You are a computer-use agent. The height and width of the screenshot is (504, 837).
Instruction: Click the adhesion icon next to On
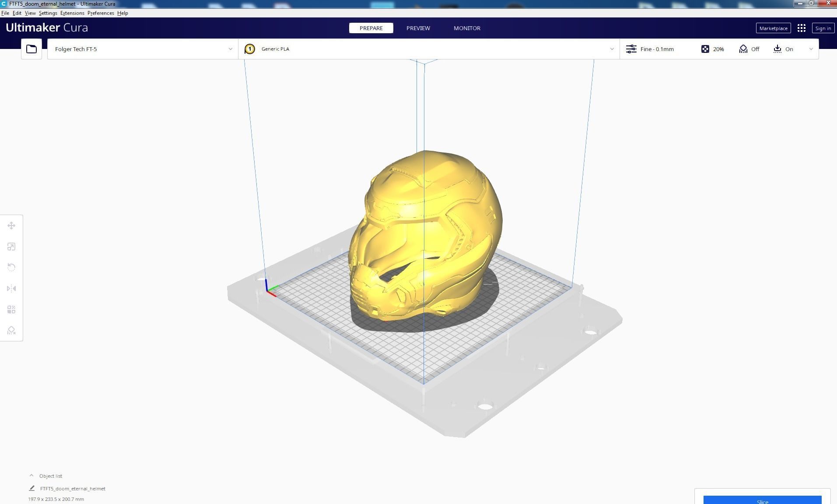(x=778, y=49)
